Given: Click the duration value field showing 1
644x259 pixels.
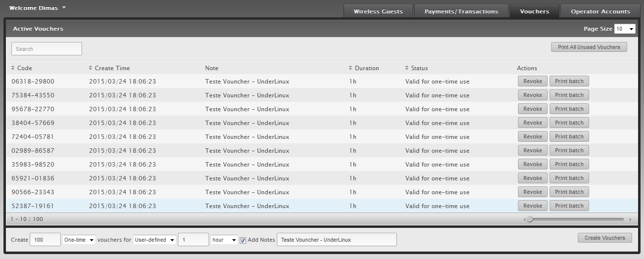Looking at the screenshot, I should [x=194, y=240].
